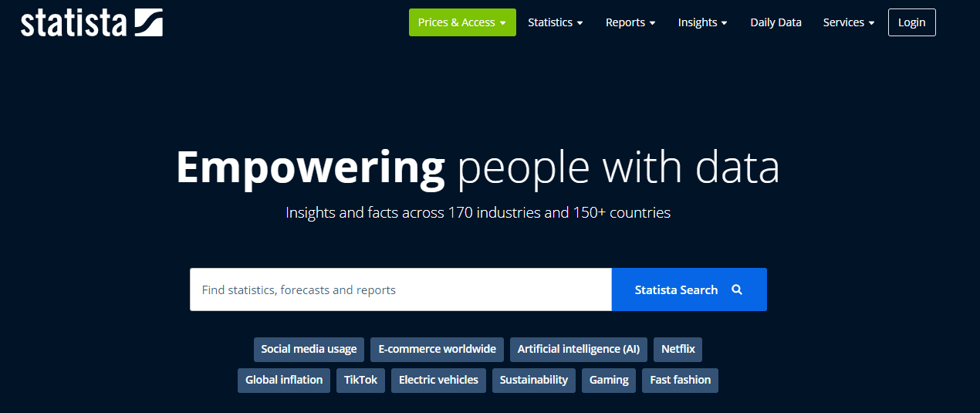Open the Reports dropdown menu
Image resolution: width=980 pixels, height=413 pixels.
pos(630,22)
